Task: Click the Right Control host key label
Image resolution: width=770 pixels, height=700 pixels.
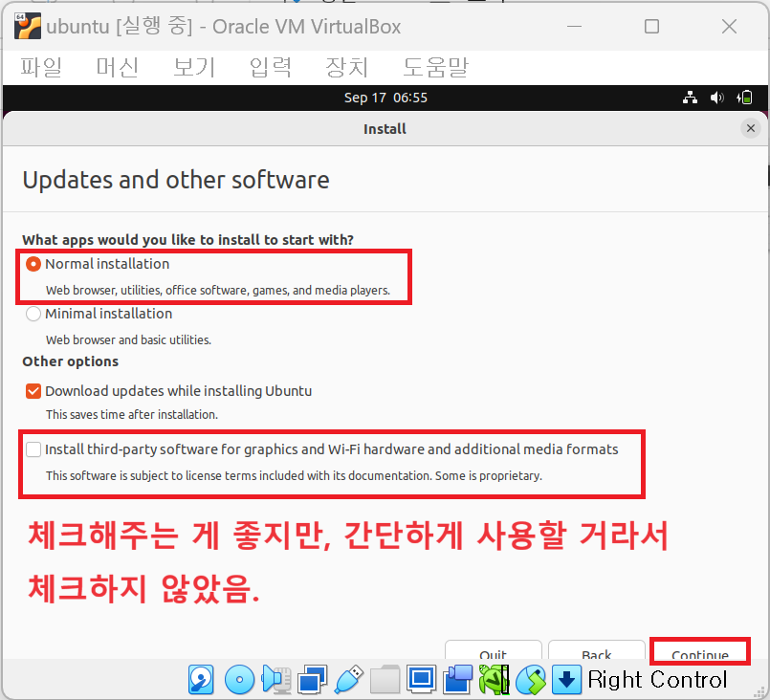Action: pyautogui.click(x=657, y=680)
